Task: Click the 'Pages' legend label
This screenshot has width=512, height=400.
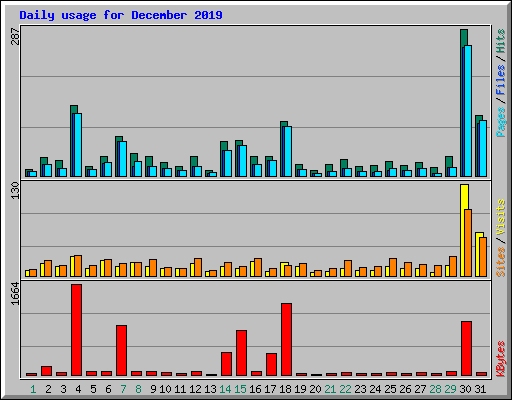Action: coord(501,122)
